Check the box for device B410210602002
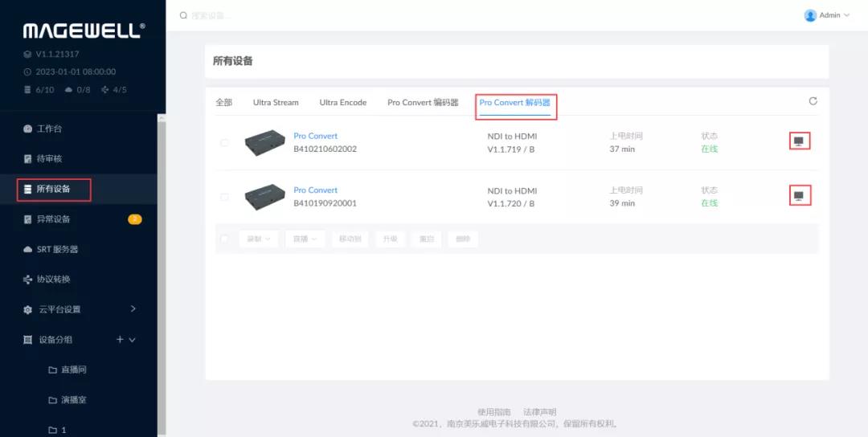This screenshot has width=868, height=437. (x=224, y=143)
